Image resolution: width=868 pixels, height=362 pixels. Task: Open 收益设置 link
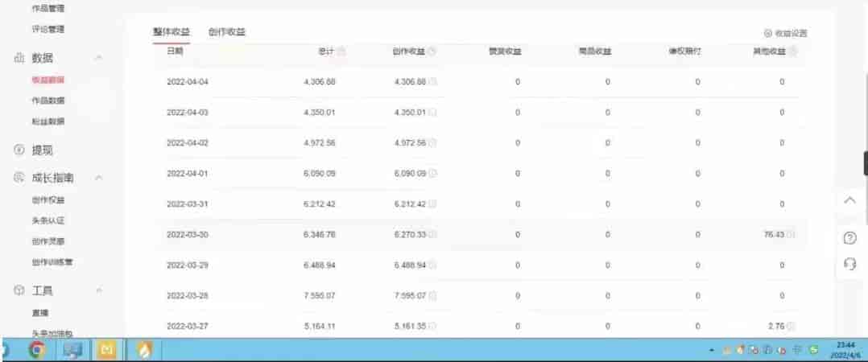[x=791, y=33]
